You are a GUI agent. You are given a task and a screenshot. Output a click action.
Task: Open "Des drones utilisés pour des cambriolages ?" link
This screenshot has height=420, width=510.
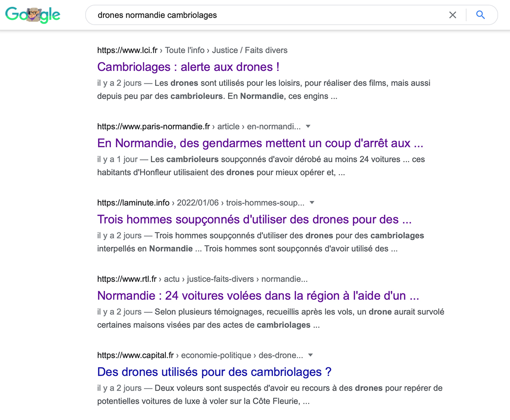pos(214,372)
